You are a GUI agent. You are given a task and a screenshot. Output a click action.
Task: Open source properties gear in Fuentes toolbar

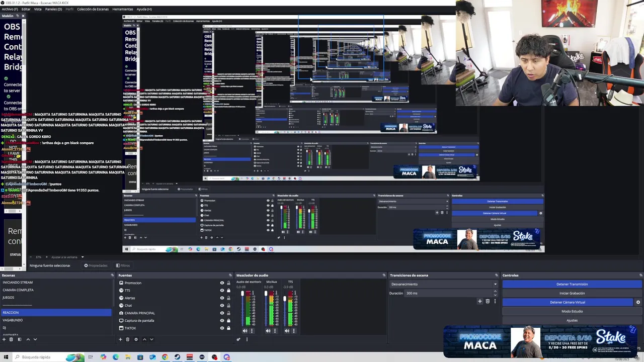136,339
